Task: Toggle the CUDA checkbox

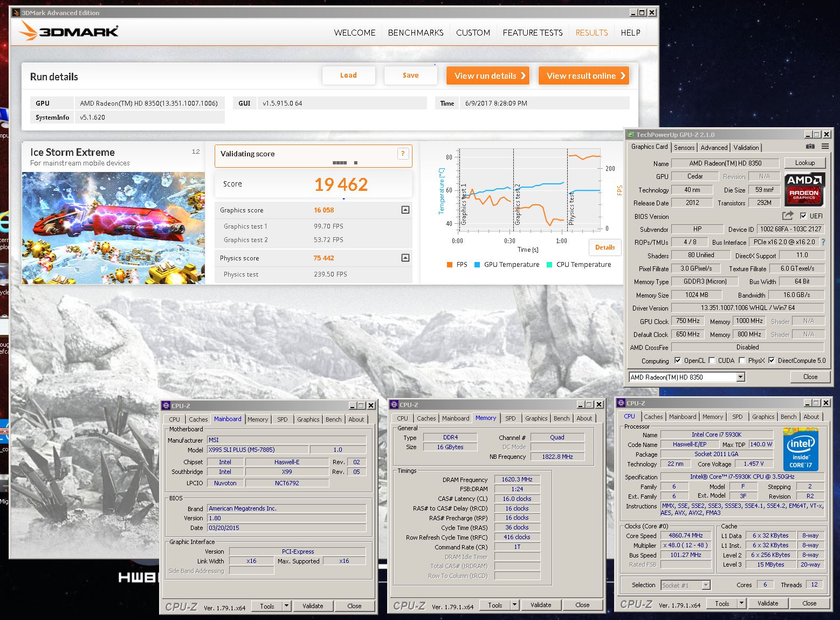Action: coord(712,360)
